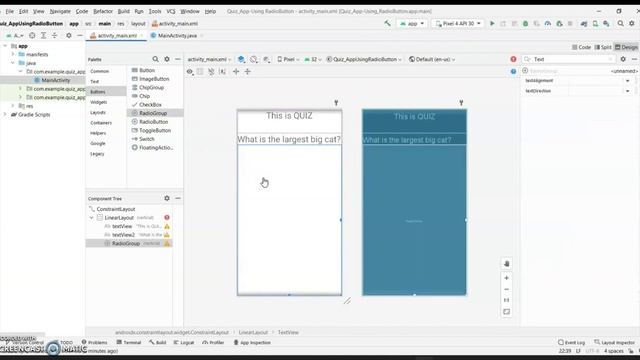Minimize the Palette panel
Viewport: 640px width, 360px height.
[x=178, y=59]
